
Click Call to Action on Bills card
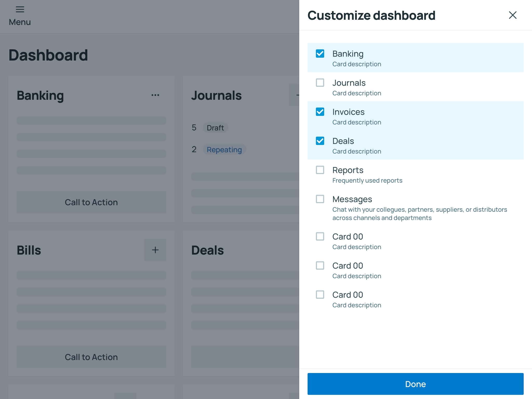click(x=91, y=357)
